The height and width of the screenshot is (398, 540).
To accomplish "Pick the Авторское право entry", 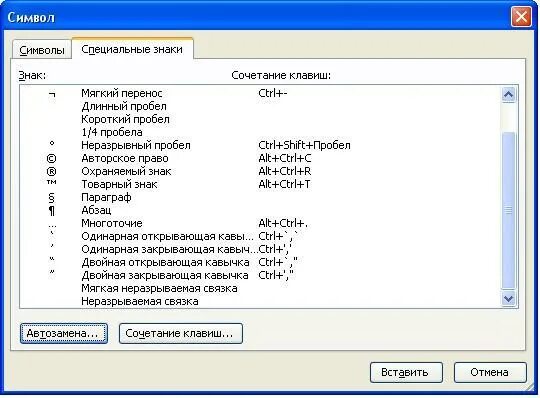I will coord(260,158).
